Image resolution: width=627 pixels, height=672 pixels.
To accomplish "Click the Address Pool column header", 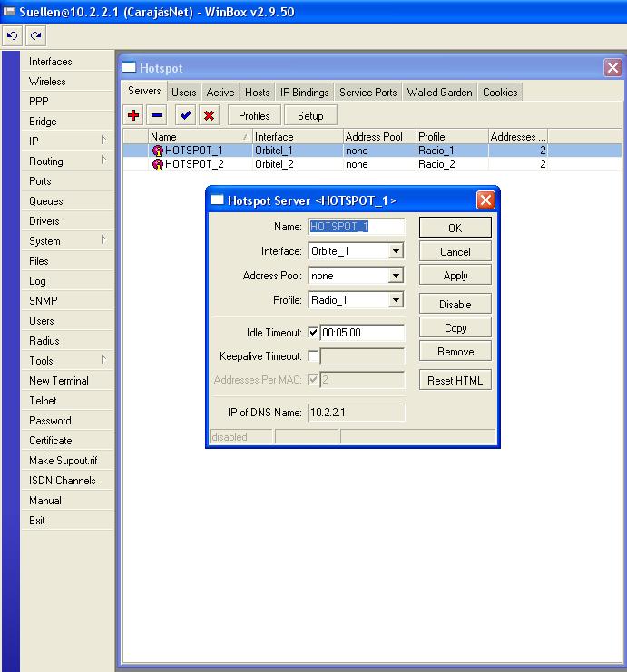I will tap(379, 137).
